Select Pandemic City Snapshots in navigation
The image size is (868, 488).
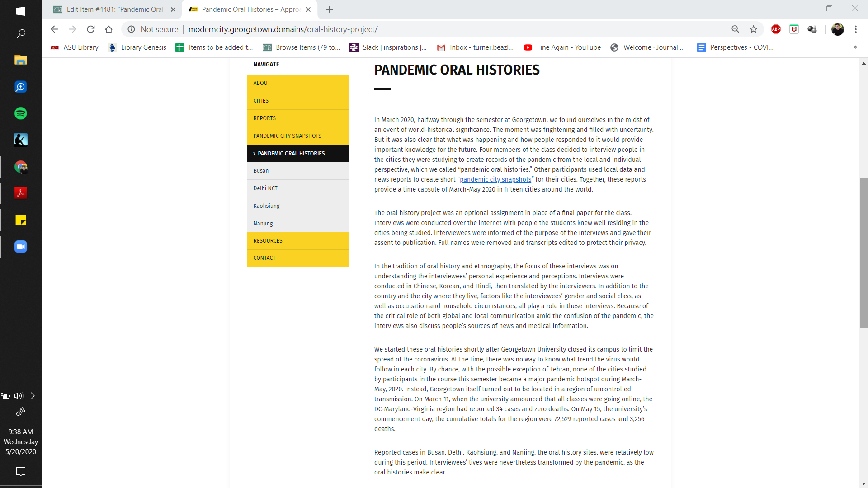(287, 136)
